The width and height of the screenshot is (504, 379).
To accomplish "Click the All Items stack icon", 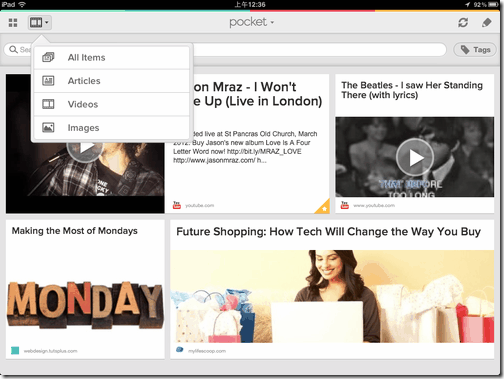I will click(x=48, y=57).
